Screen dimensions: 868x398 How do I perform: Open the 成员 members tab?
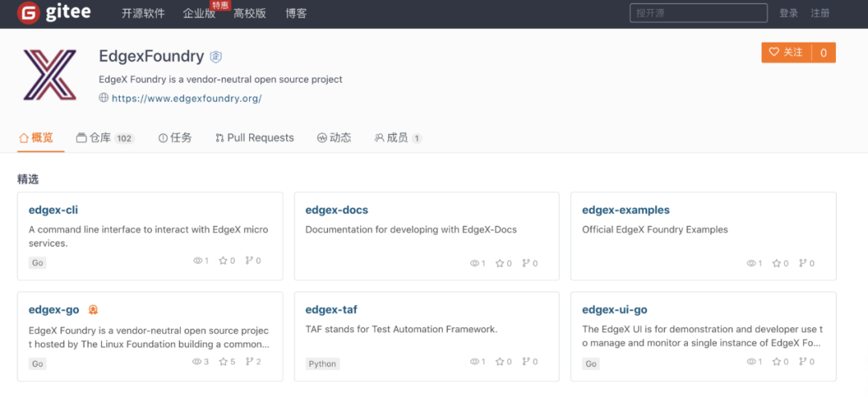click(397, 137)
